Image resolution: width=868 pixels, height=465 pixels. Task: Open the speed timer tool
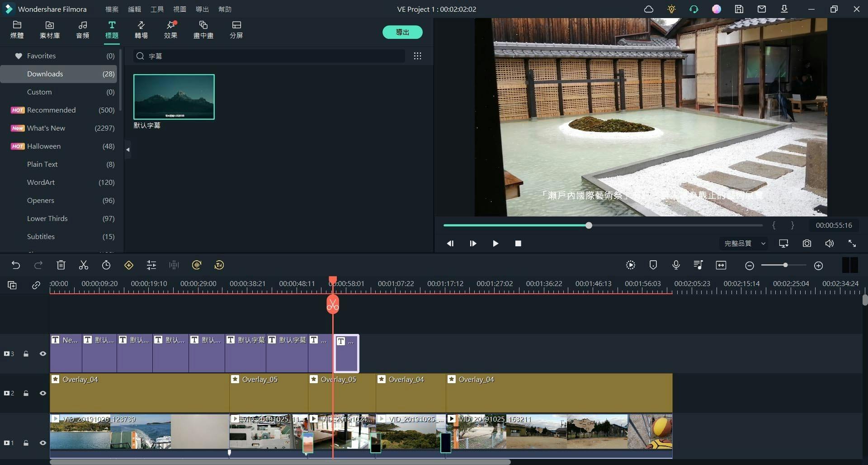click(106, 265)
